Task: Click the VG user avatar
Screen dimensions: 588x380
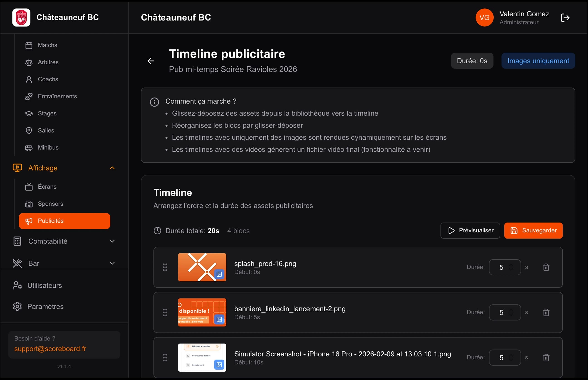Action: coord(484,17)
